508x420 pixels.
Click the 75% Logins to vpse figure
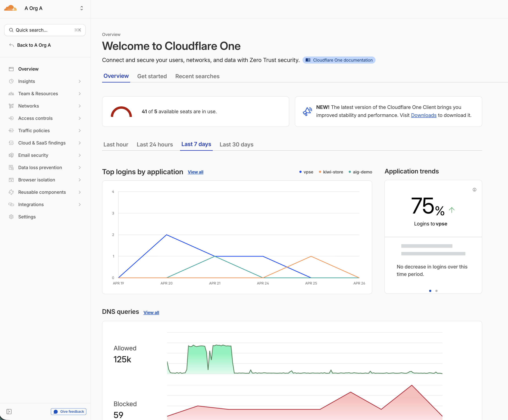tap(428, 206)
